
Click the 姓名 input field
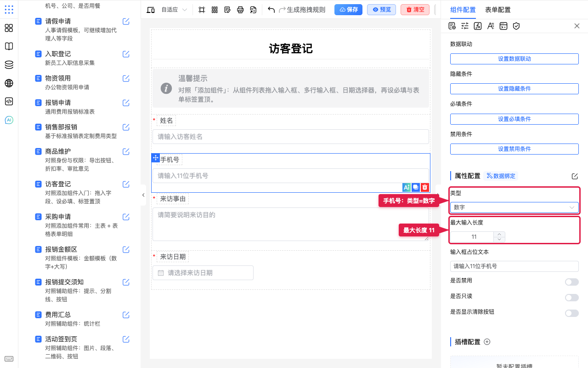click(x=290, y=137)
